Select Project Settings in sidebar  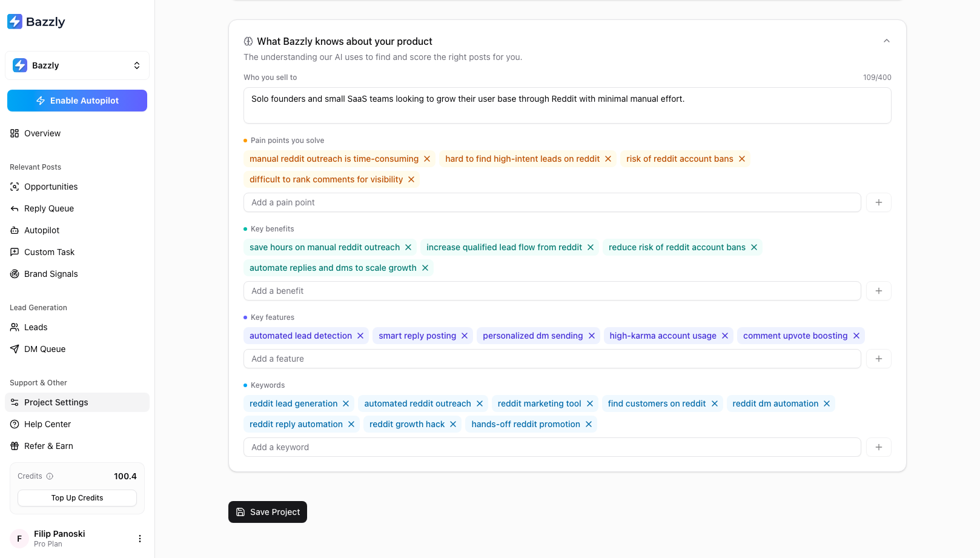77,402
